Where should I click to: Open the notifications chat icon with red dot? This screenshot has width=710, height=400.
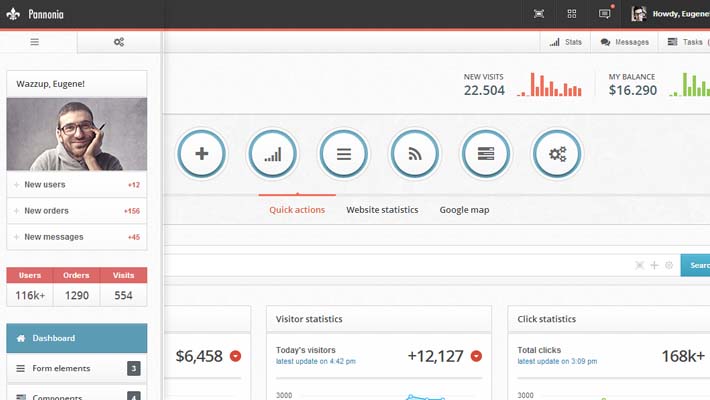tap(605, 14)
